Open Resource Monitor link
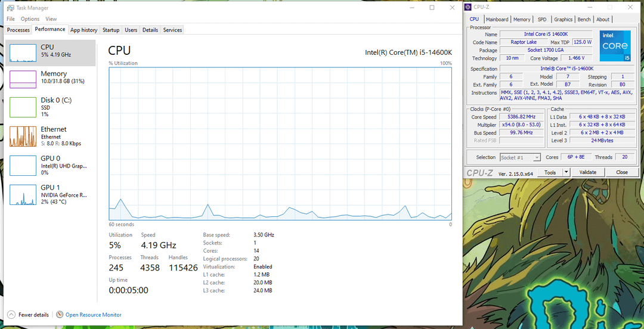 point(93,315)
